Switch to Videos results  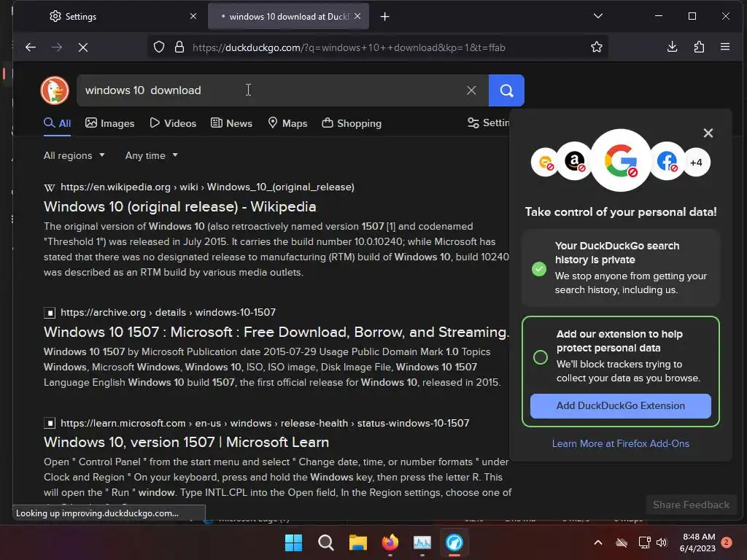coord(173,123)
